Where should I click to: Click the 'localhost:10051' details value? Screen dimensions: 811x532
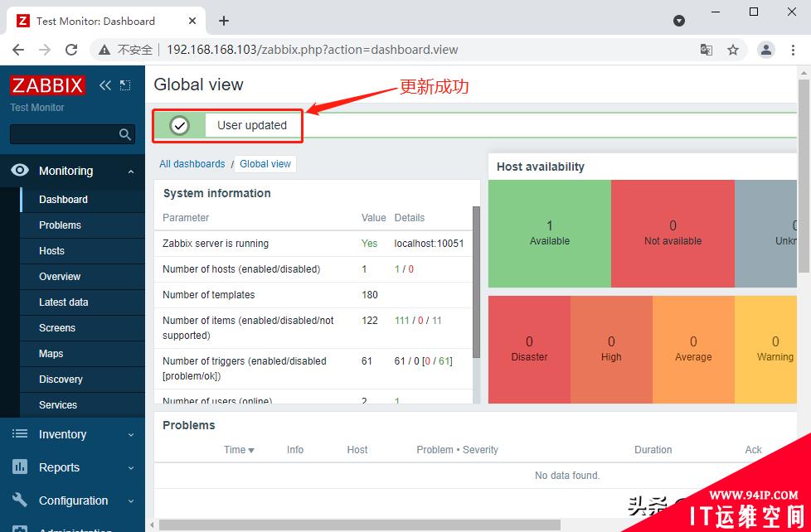[x=429, y=243]
